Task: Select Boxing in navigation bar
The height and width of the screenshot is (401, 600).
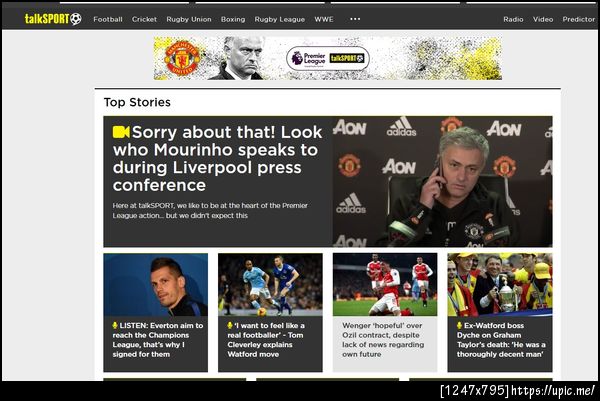Action: (x=233, y=19)
